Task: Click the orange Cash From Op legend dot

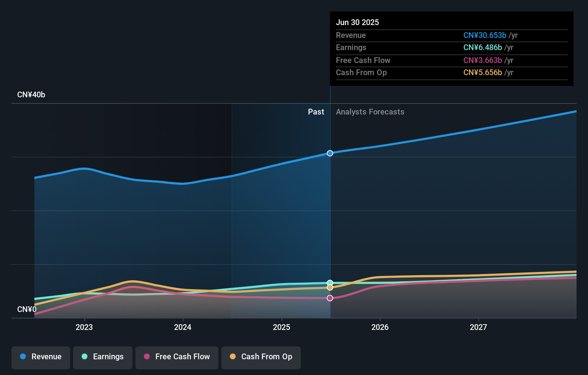Action: pos(233,357)
